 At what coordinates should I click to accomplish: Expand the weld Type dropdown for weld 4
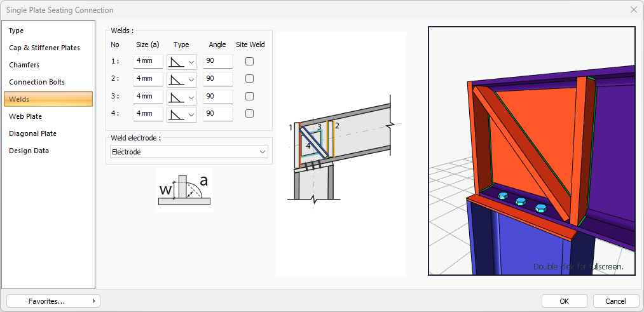[x=182, y=114]
